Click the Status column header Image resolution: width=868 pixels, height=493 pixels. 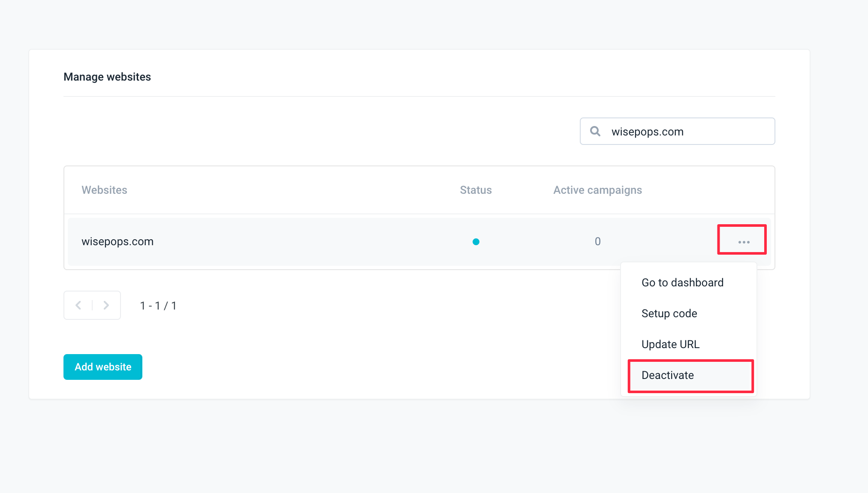[x=476, y=190]
